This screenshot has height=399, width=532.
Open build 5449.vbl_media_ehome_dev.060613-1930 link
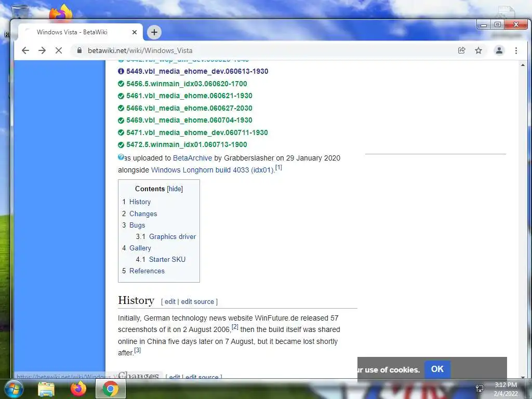pyautogui.click(x=197, y=71)
